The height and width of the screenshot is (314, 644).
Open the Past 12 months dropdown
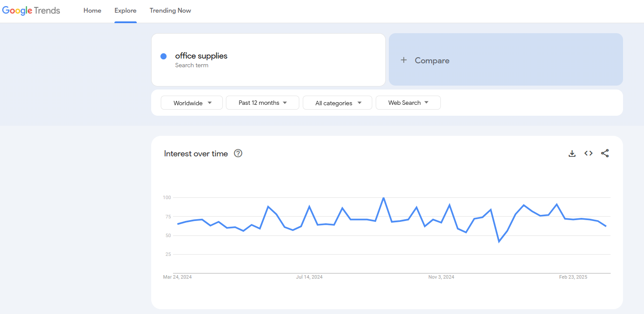pos(263,103)
